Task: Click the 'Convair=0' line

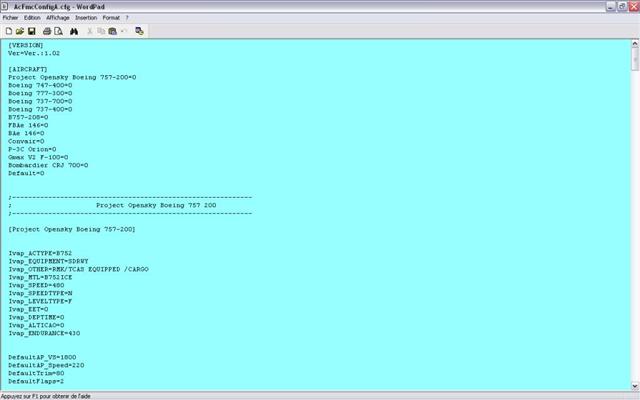Action: [x=26, y=141]
